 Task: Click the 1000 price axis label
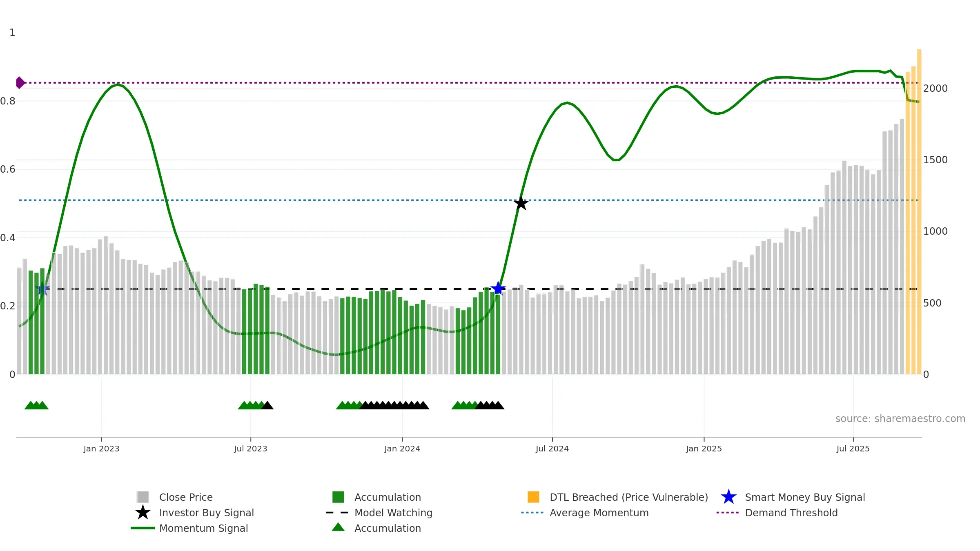[x=935, y=231]
